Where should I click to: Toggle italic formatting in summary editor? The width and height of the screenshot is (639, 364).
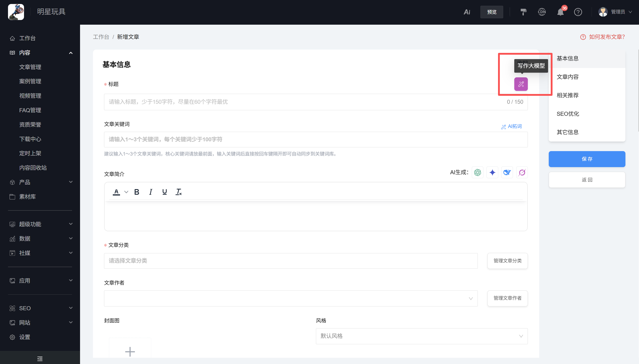click(151, 192)
